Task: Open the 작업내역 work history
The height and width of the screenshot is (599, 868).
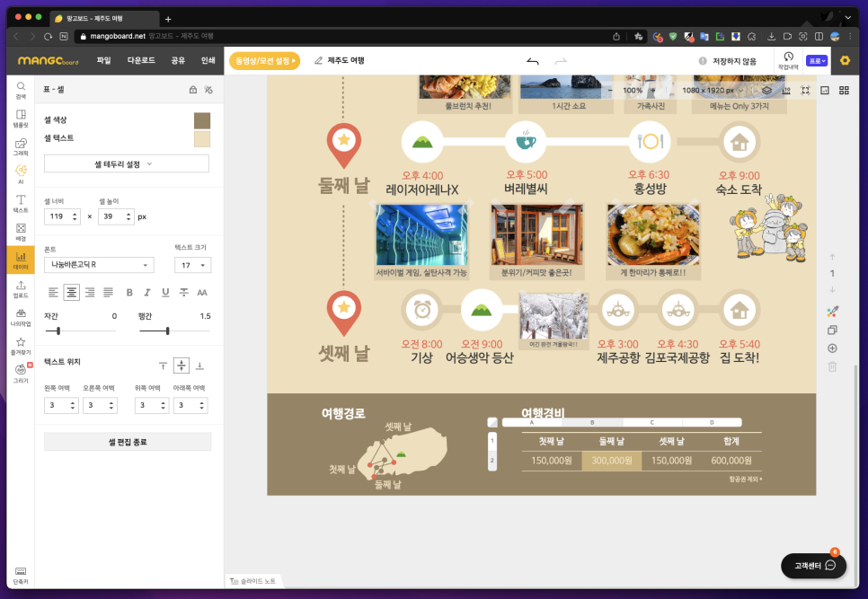Action: [x=788, y=60]
